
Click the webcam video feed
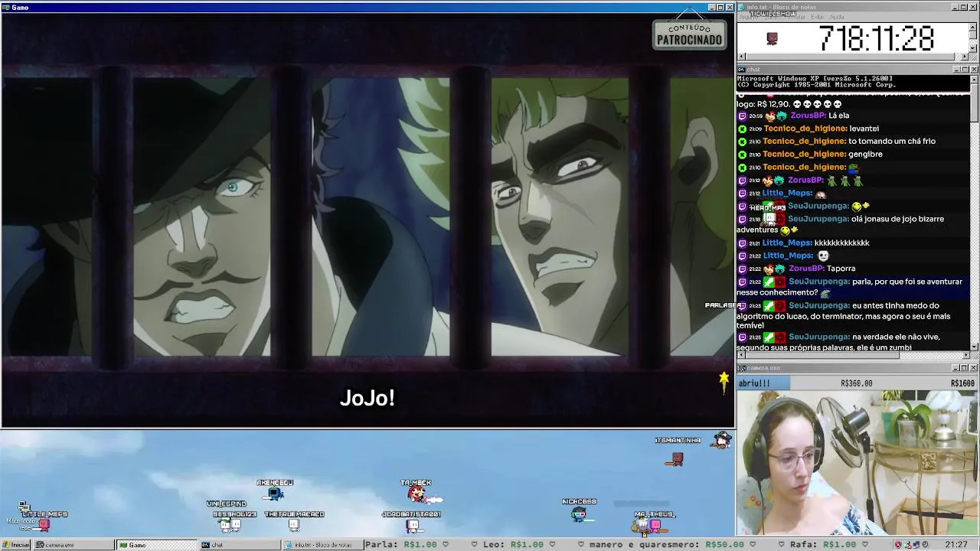click(x=857, y=463)
